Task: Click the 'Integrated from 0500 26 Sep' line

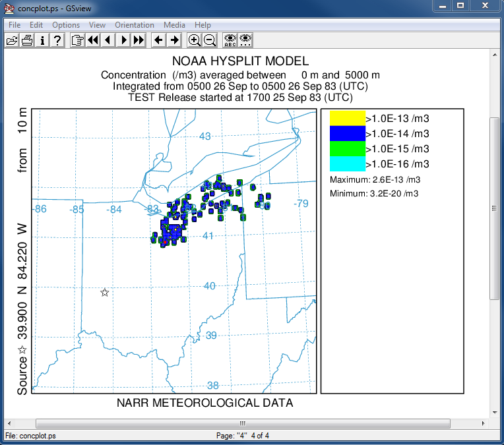Action: pos(240,86)
